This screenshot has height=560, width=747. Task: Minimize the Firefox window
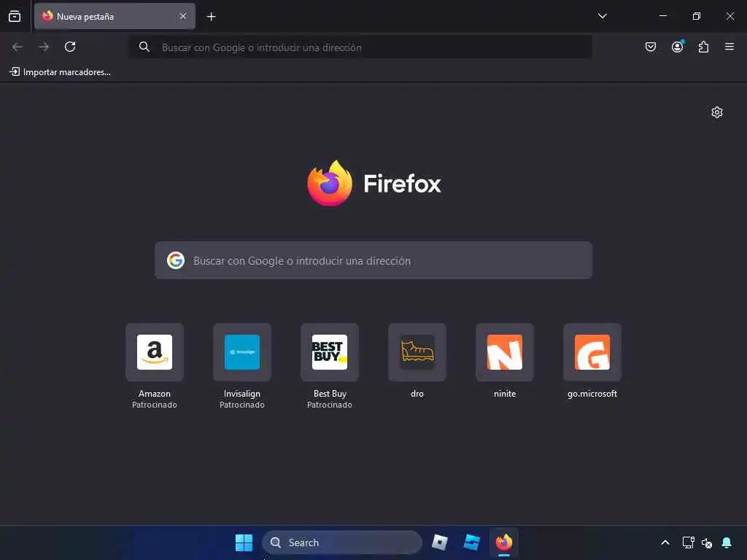(x=663, y=16)
